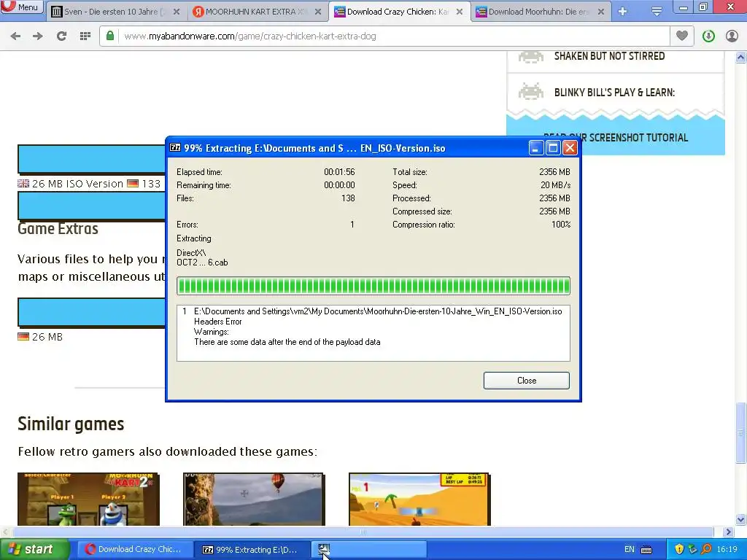Click the Close button in 7-Zip dialog
The width and height of the screenshot is (747, 560).
coord(527,381)
